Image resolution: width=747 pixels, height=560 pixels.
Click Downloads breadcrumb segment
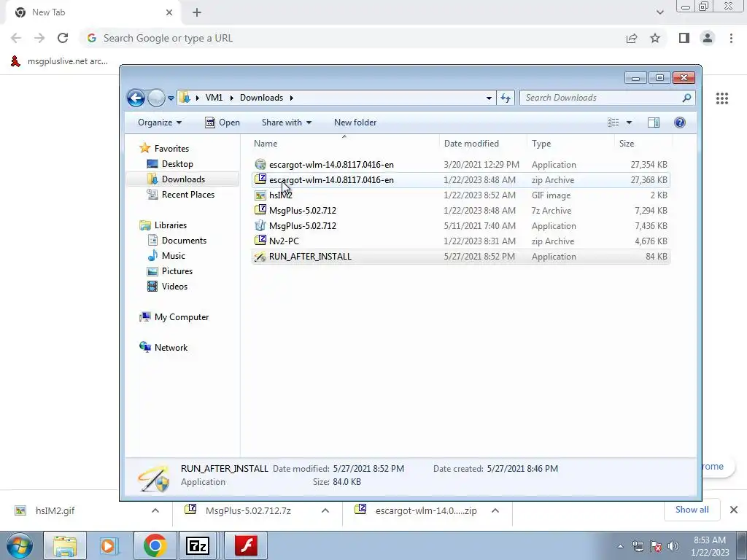262,98
